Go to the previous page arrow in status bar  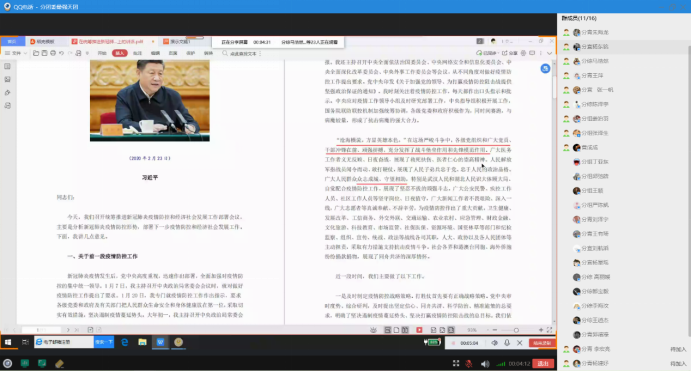(14, 330)
